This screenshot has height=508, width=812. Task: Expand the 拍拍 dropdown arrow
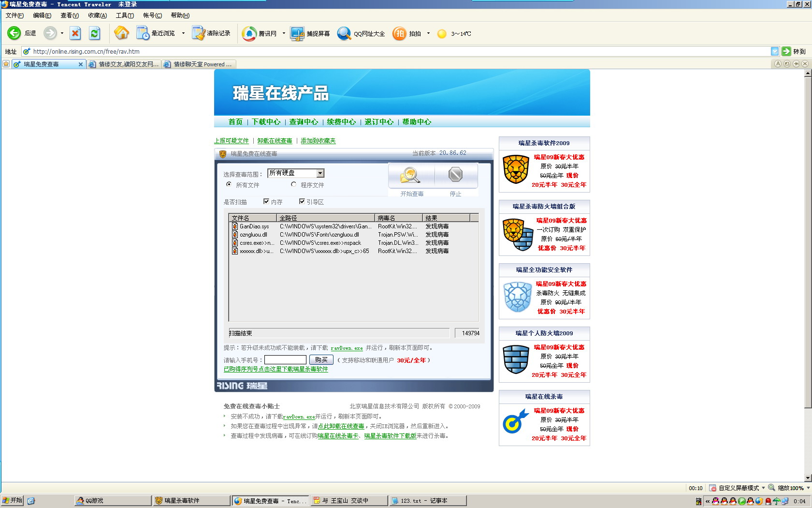tap(428, 33)
